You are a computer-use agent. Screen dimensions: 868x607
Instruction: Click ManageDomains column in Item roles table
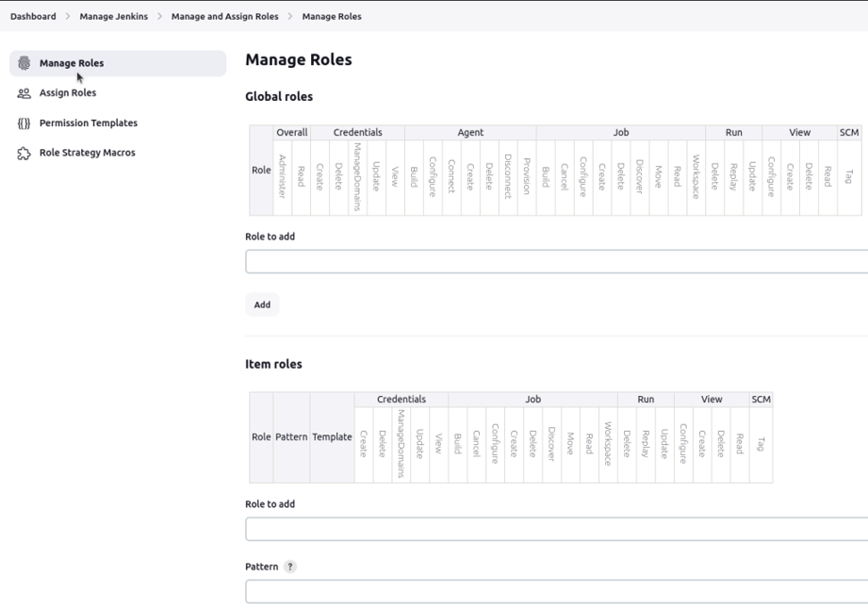pos(401,444)
